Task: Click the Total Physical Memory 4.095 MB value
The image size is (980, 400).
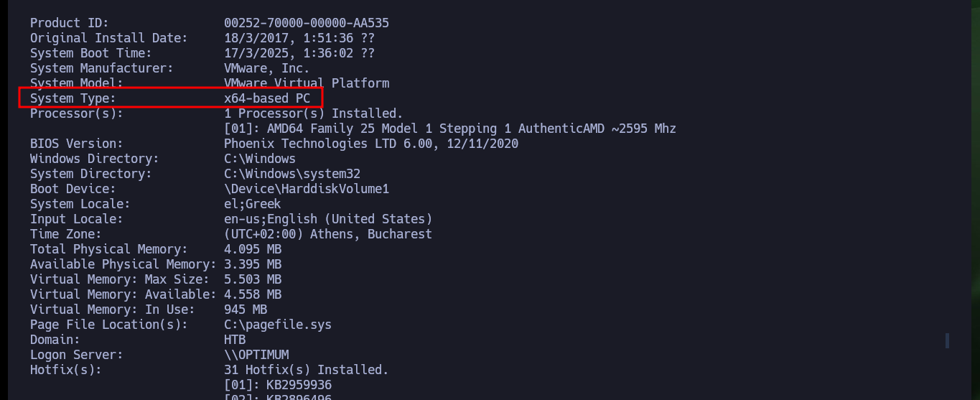Action: click(253, 249)
